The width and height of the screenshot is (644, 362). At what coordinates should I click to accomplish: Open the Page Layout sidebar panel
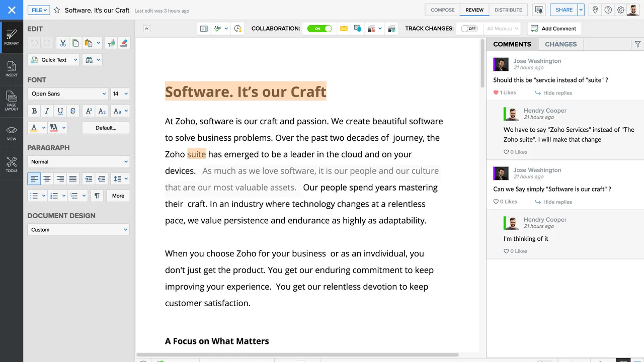(x=12, y=101)
